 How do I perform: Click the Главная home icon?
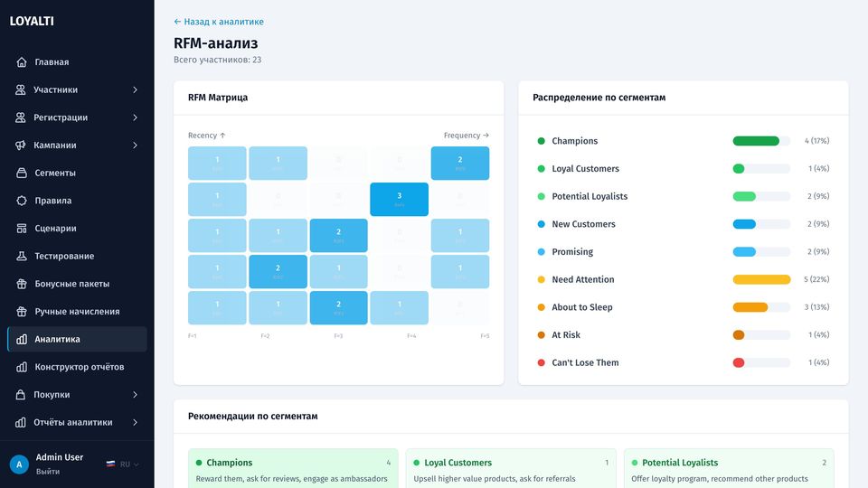[22, 62]
